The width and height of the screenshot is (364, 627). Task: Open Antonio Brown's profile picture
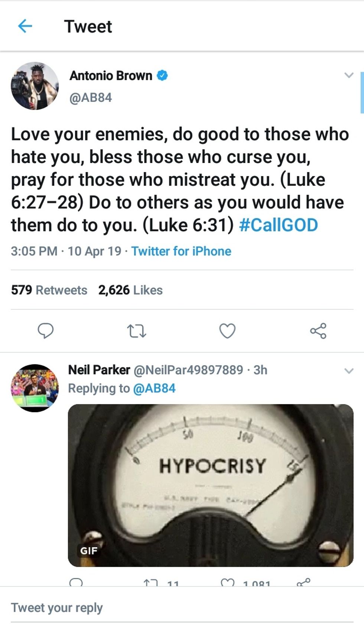coord(35,86)
